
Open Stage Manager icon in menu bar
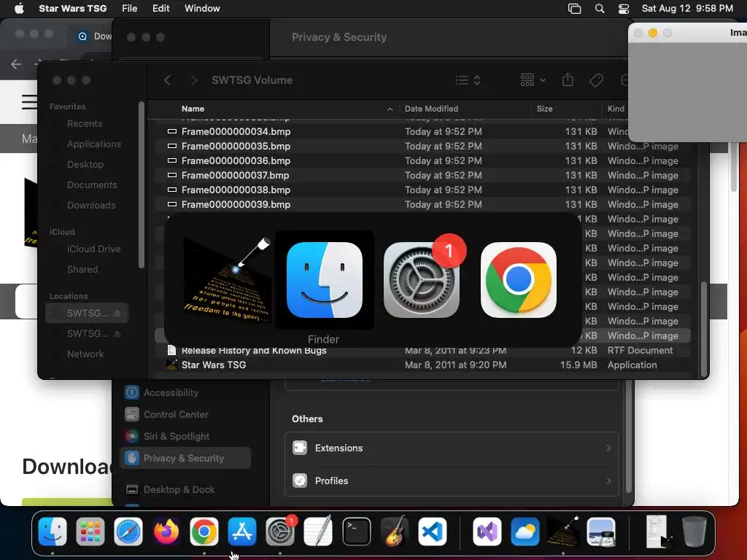pos(575,9)
